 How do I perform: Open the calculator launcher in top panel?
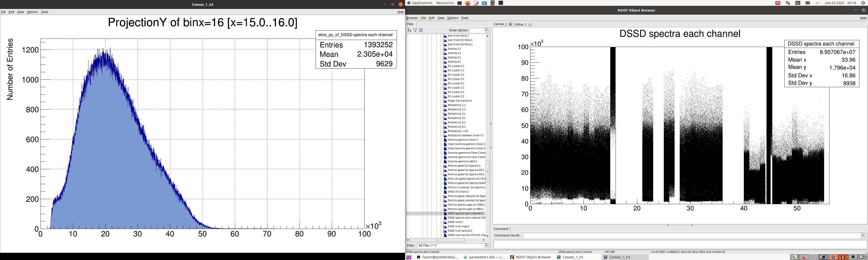(x=493, y=3)
